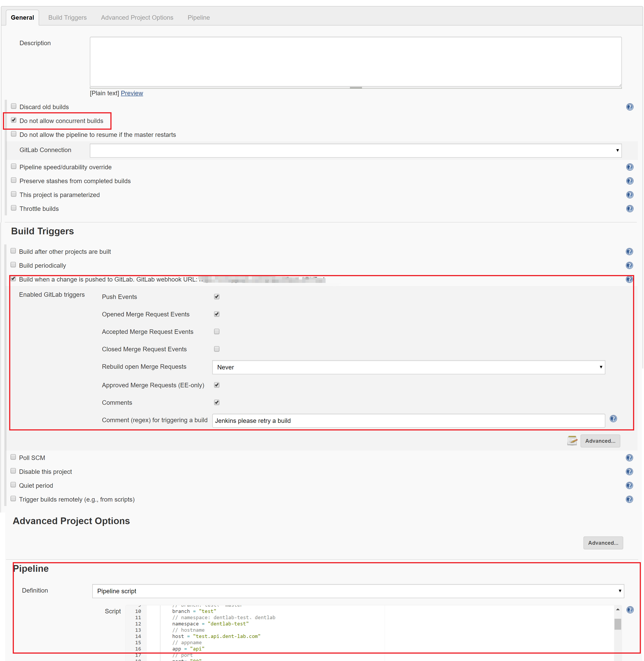Image resolution: width=644 pixels, height=661 pixels.
Task: Open Pipeline Definition dropdown
Action: coord(358,591)
